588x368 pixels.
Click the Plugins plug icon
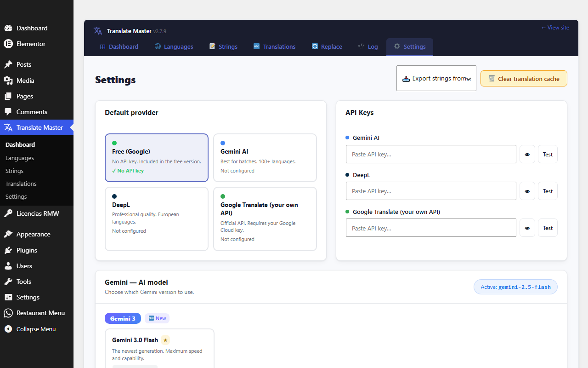[x=8, y=250]
